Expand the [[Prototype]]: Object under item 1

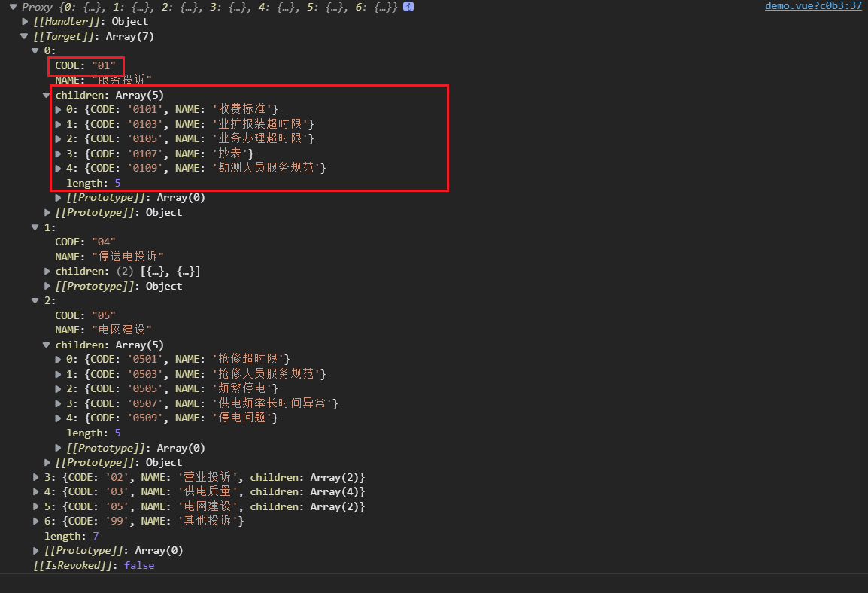click(x=47, y=286)
